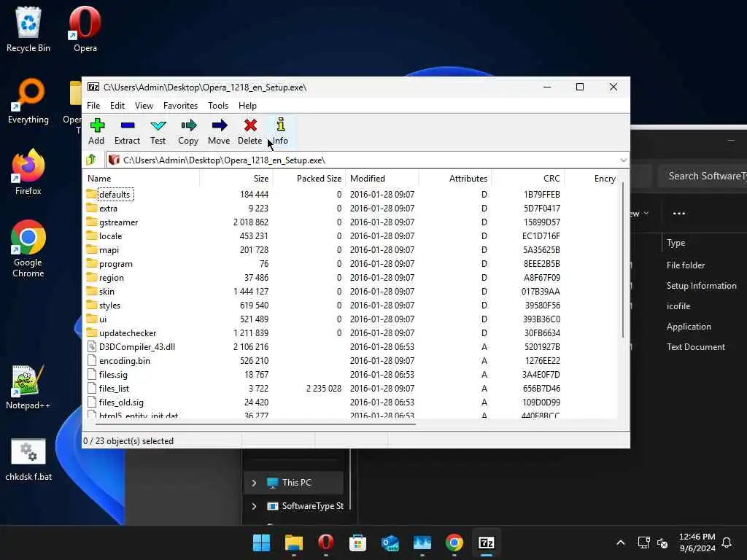Open Outlook from the taskbar
Screen dimensions: 747x560
[x=390, y=542]
